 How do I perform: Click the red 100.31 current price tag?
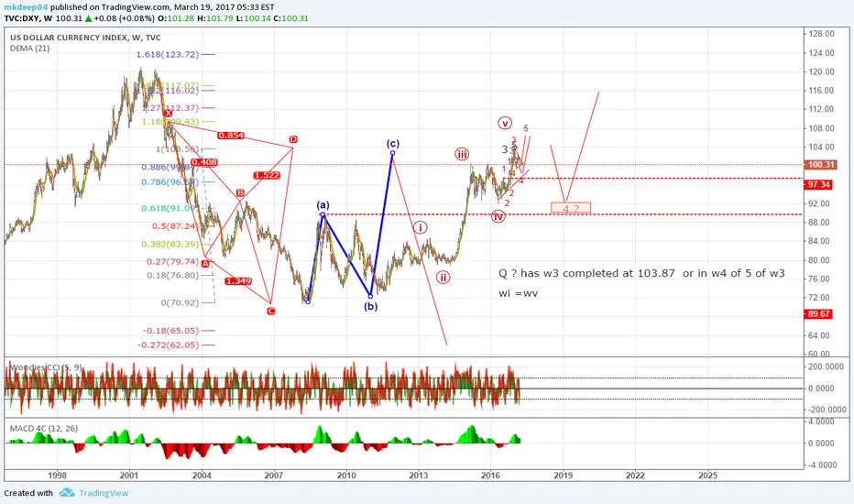(x=820, y=165)
